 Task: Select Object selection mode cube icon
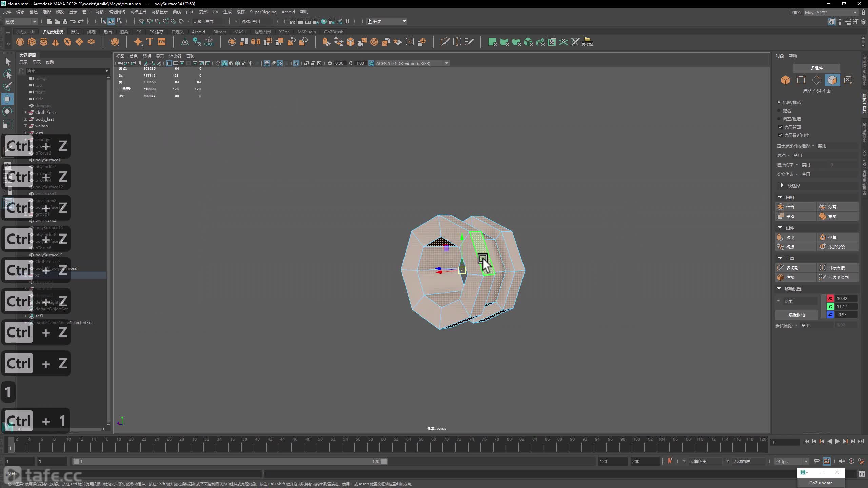click(x=785, y=80)
